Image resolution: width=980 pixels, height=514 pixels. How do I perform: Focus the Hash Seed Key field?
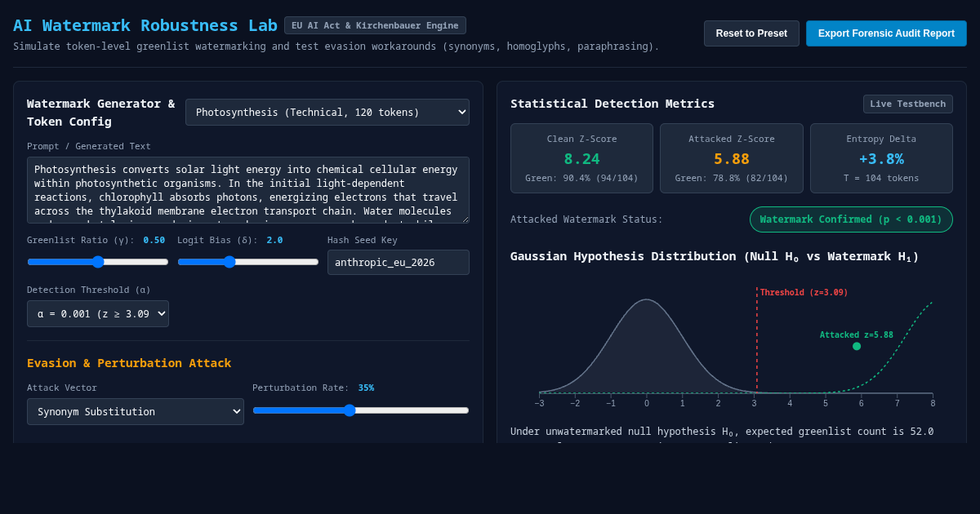[399, 262]
